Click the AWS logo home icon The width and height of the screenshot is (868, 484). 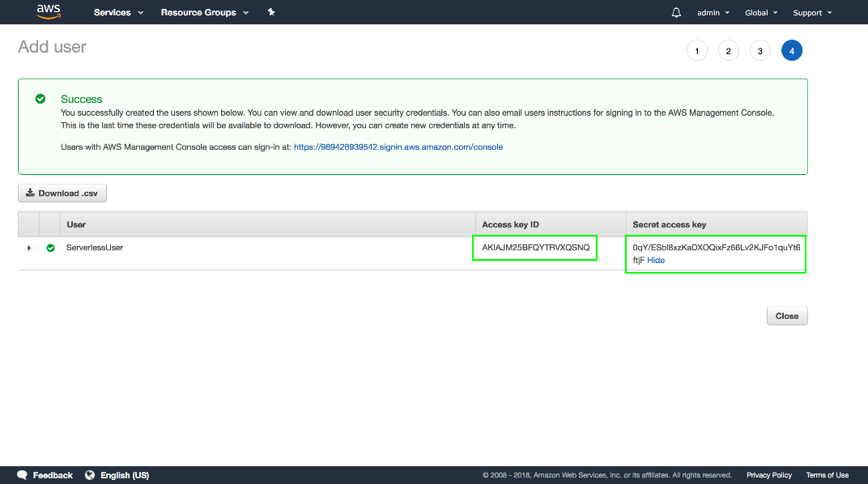click(x=49, y=11)
